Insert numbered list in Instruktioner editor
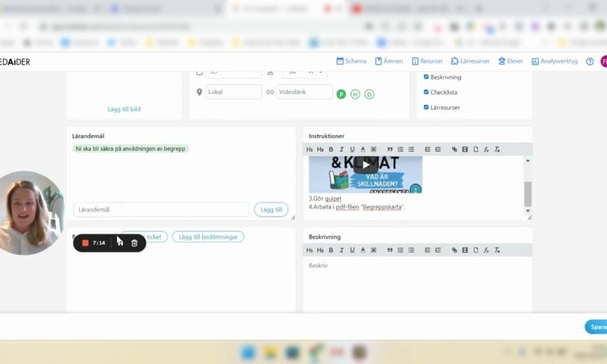 coord(401,149)
